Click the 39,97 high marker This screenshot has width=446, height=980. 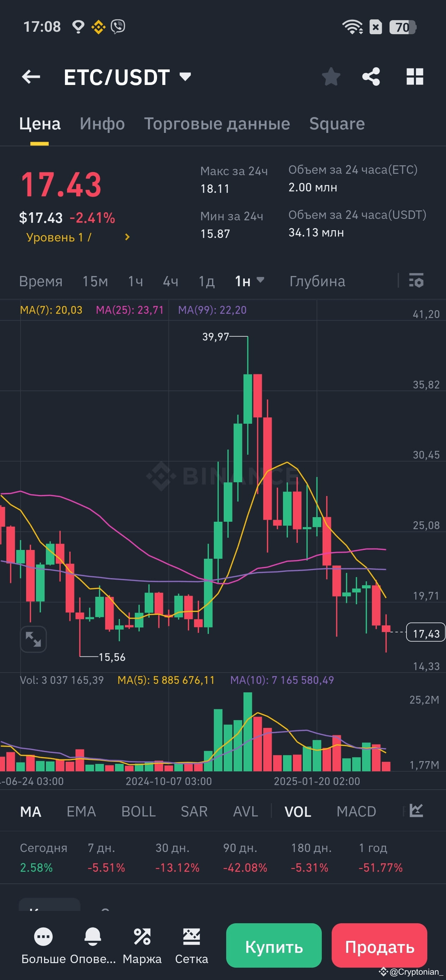click(216, 337)
